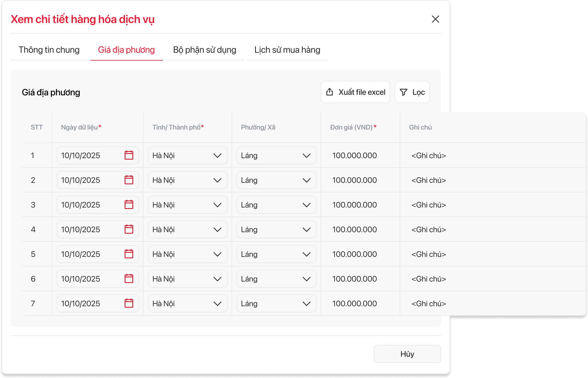Click the Ghi chú cell in row 2

click(429, 180)
